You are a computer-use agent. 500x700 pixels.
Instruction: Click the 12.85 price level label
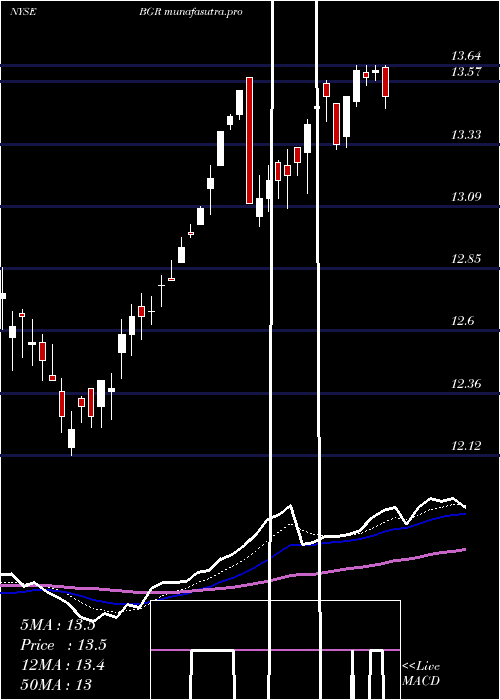point(466,259)
